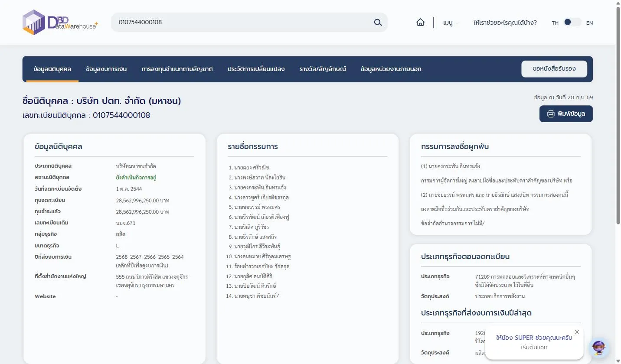
Task: Print data with พิมพ์ข้อมูล button
Action: point(566,114)
